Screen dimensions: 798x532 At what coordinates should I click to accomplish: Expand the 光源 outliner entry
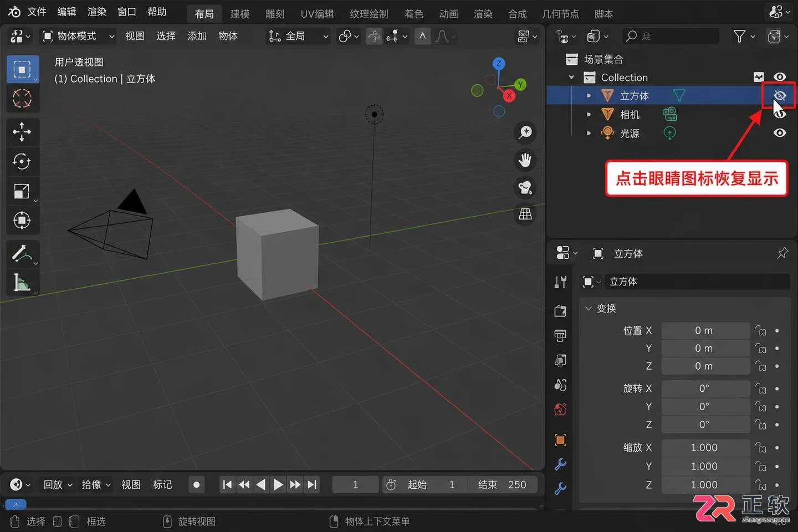[589, 133]
